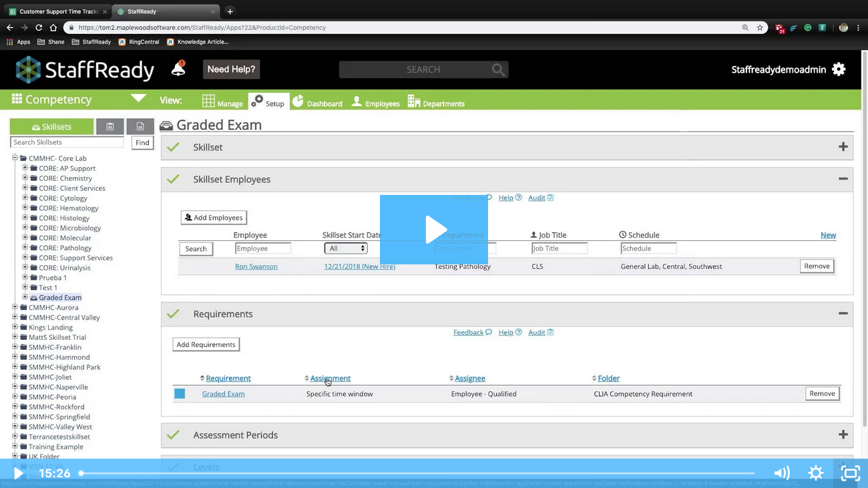Select the clipboard icon sidebar tab
This screenshot has width=868, height=488.
click(x=110, y=127)
